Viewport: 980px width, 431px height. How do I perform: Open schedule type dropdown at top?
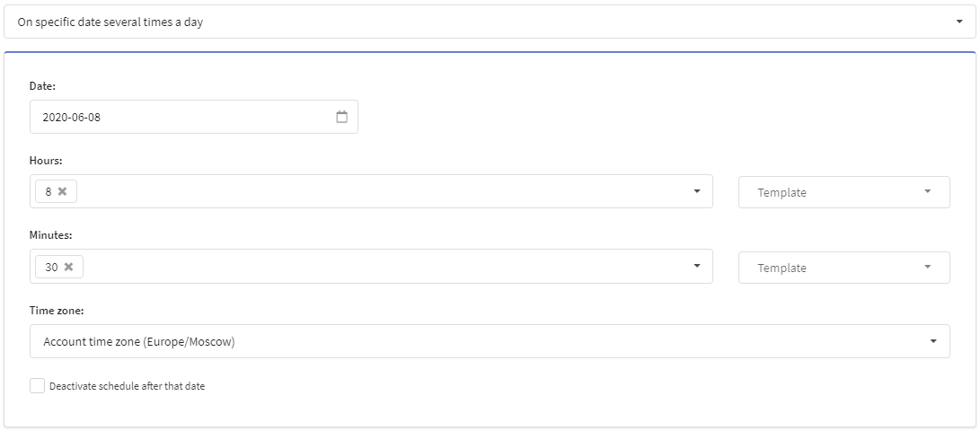[490, 22]
